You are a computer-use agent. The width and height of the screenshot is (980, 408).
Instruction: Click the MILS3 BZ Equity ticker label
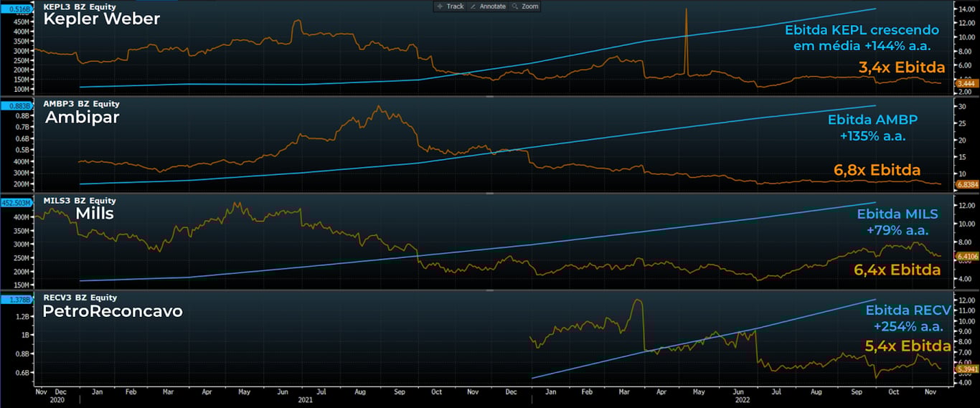click(79, 201)
